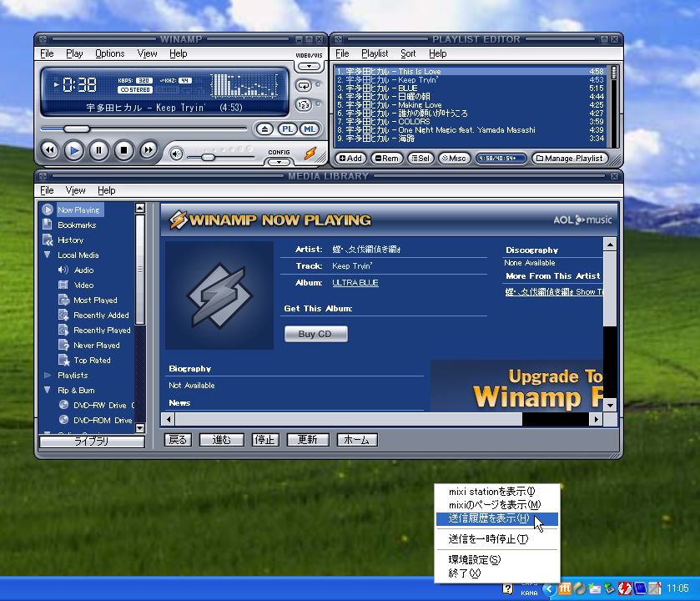Select track 7 COLORS in playlist
Image resolution: width=700 pixels, height=601 pixels.
click(x=470, y=121)
